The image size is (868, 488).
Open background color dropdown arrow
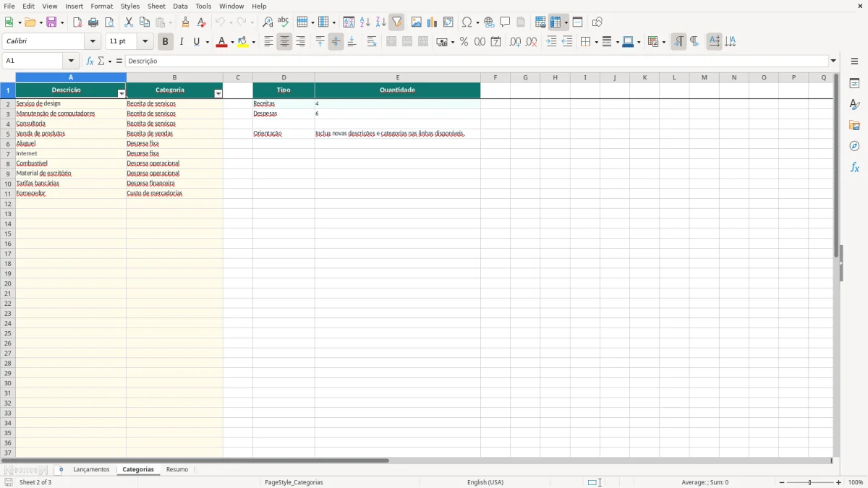tap(254, 42)
